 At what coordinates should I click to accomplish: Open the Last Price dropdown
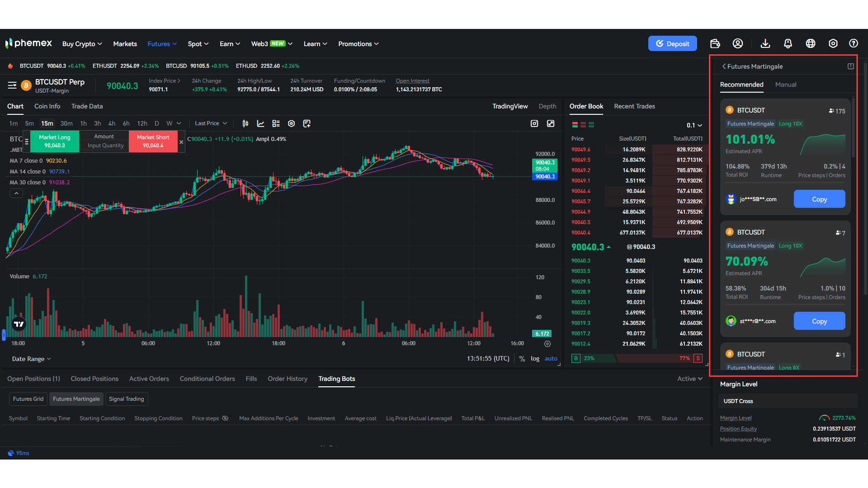(210, 123)
